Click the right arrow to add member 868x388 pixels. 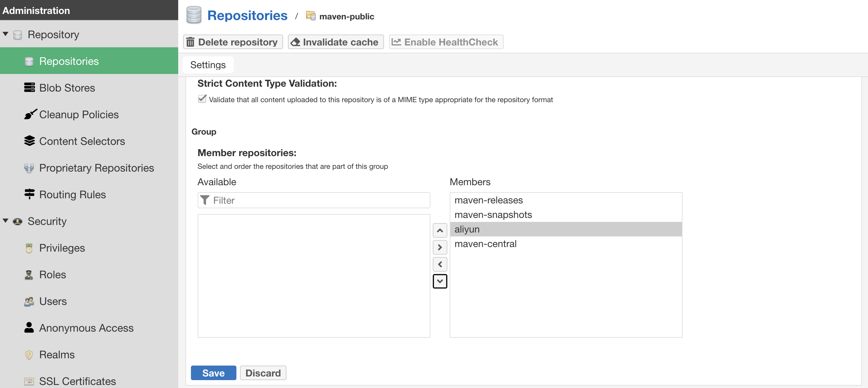point(440,247)
